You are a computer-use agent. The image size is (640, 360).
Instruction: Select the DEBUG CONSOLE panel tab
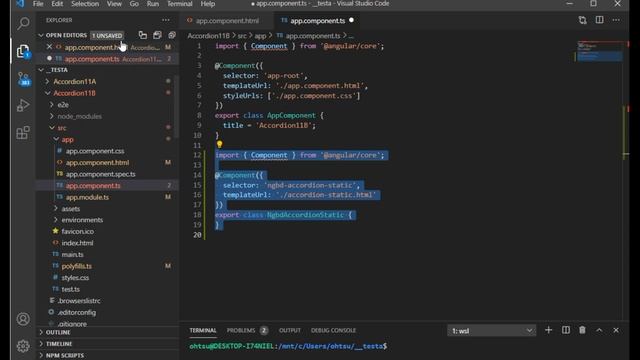333,330
